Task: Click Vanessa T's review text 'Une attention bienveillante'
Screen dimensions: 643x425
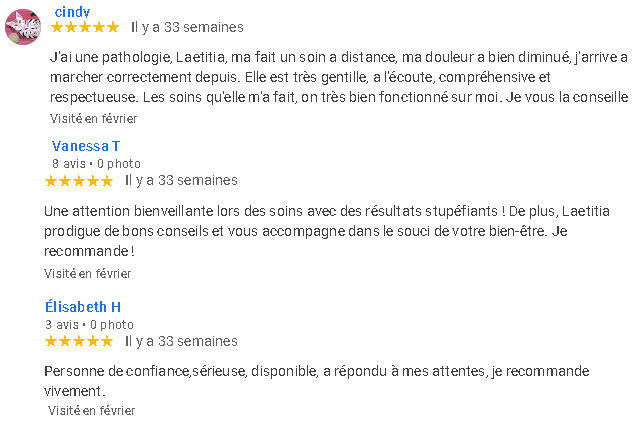Action: [x=327, y=231]
